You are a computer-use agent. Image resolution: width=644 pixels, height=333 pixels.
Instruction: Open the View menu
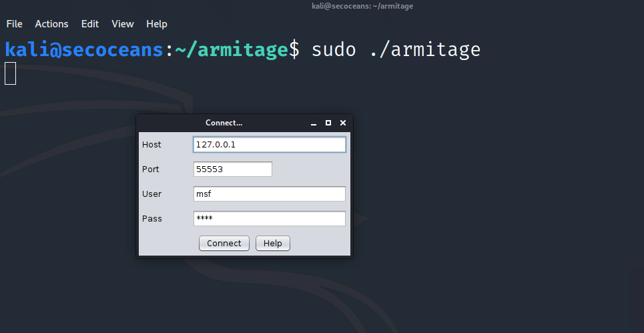click(123, 24)
